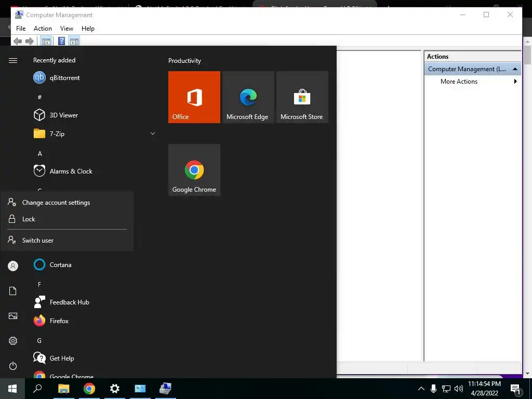The width and height of the screenshot is (532, 399).
Task: Open Alarms & Clock app
Action: pyautogui.click(x=95, y=171)
